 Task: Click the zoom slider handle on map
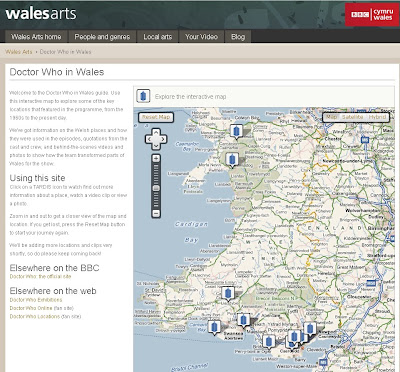[x=156, y=188]
